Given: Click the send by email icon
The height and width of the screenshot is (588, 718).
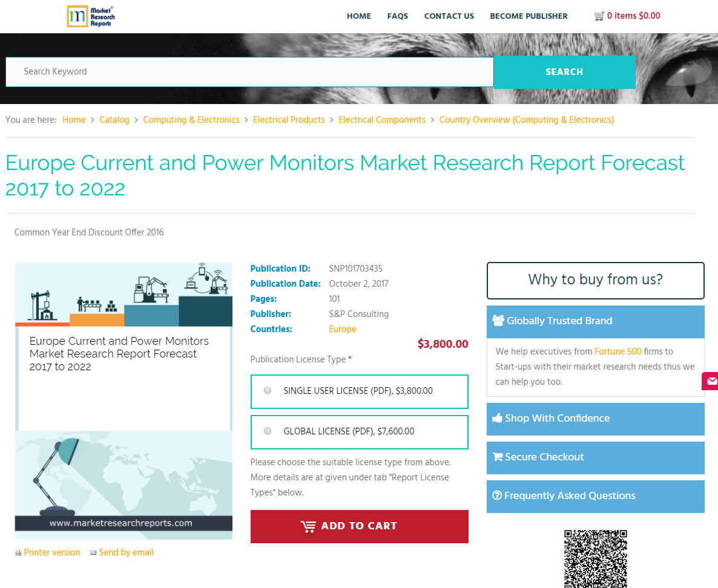Looking at the screenshot, I should click(x=93, y=553).
